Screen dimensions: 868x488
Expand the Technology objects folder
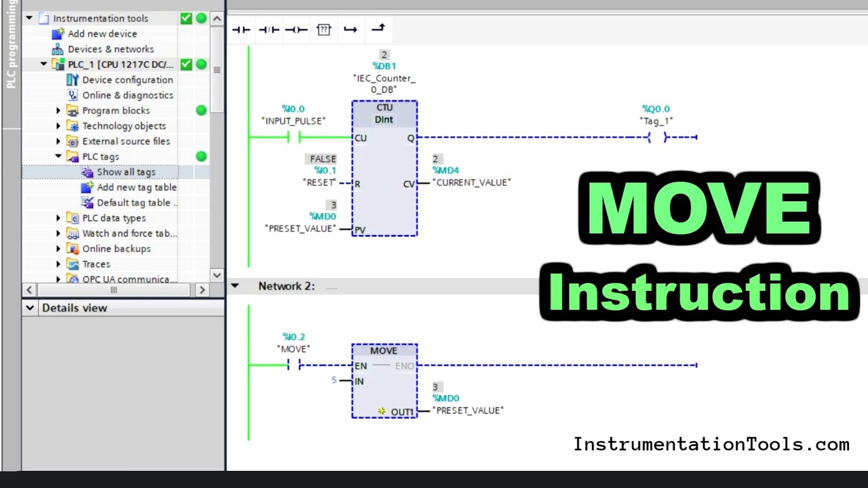[58, 125]
